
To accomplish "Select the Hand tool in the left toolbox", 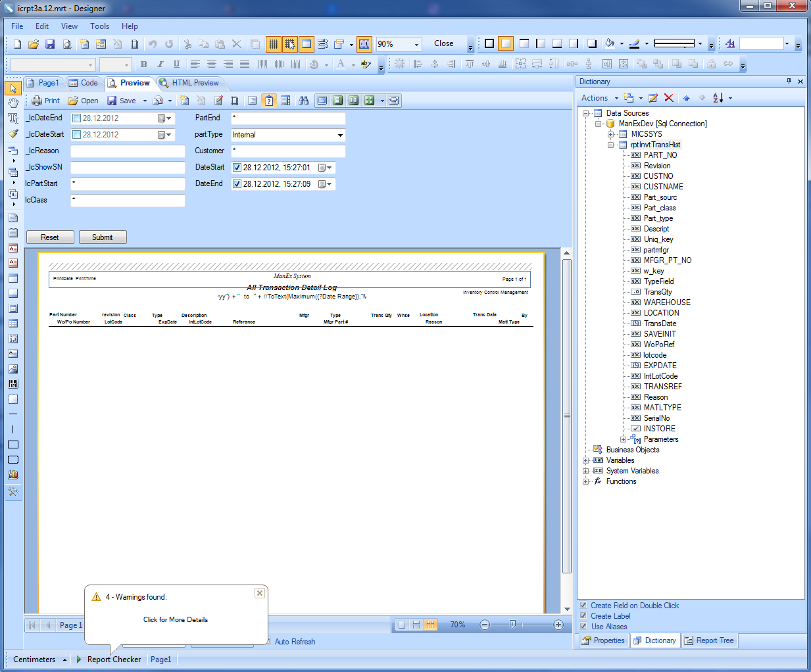I will [x=13, y=103].
